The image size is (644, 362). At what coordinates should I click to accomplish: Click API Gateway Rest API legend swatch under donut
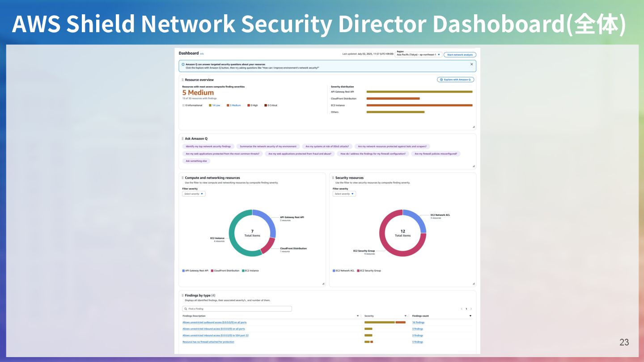(183, 271)
